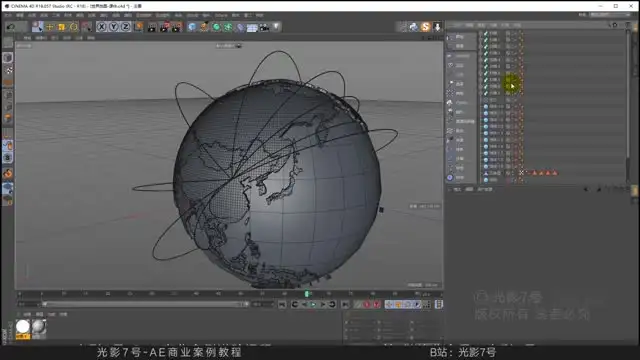Viewport: 640px width, 360px height.
Task: Add a Camera object
Action: point(264,27)
